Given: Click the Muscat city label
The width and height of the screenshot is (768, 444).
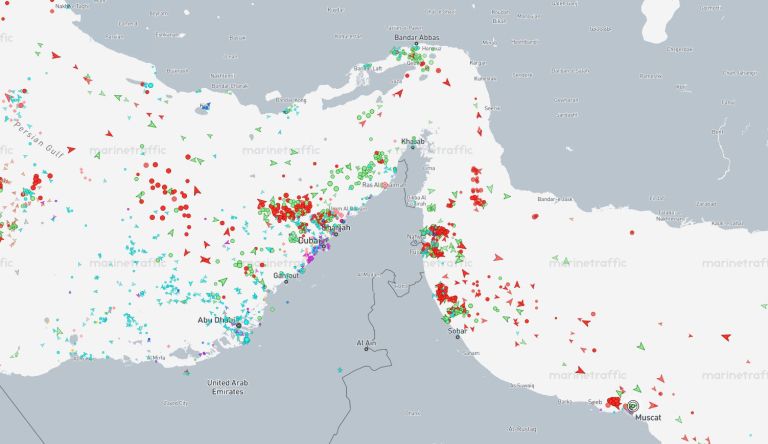Looking at the screenshot, I should 647,415.
